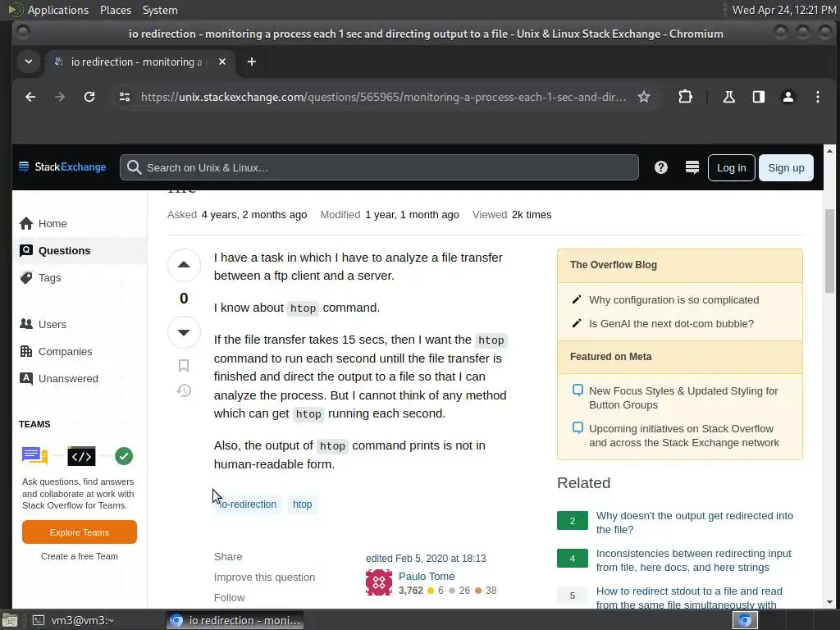Go back to previous page
Viewport: 840px width, 630px height.
pos(30,97)
